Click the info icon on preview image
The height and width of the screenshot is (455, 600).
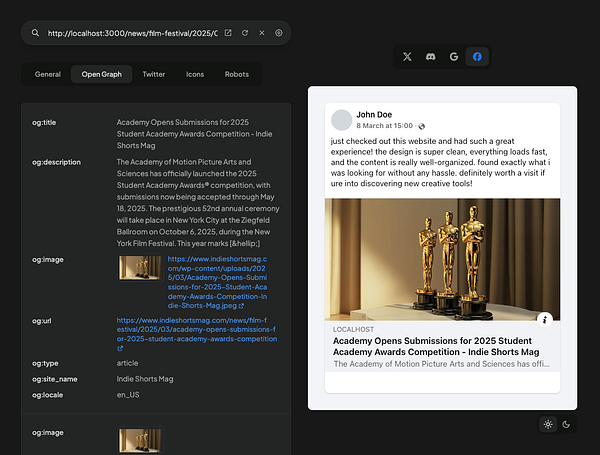(545, 320)
